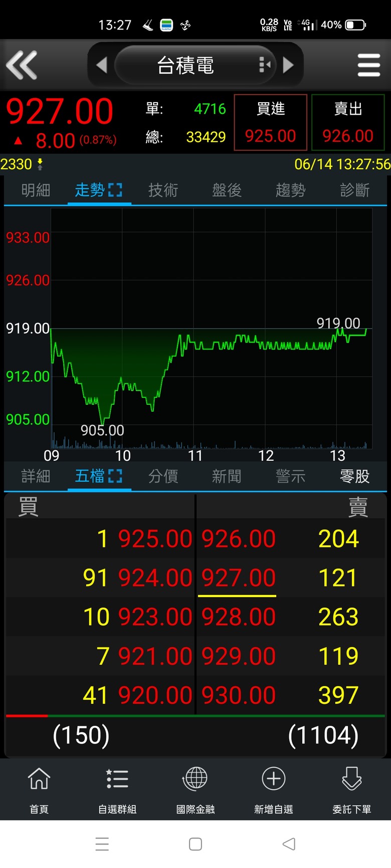Open the 分價 tab
Image resolution: width=391 pixels, height=868 pixels.
pos(163,476)
